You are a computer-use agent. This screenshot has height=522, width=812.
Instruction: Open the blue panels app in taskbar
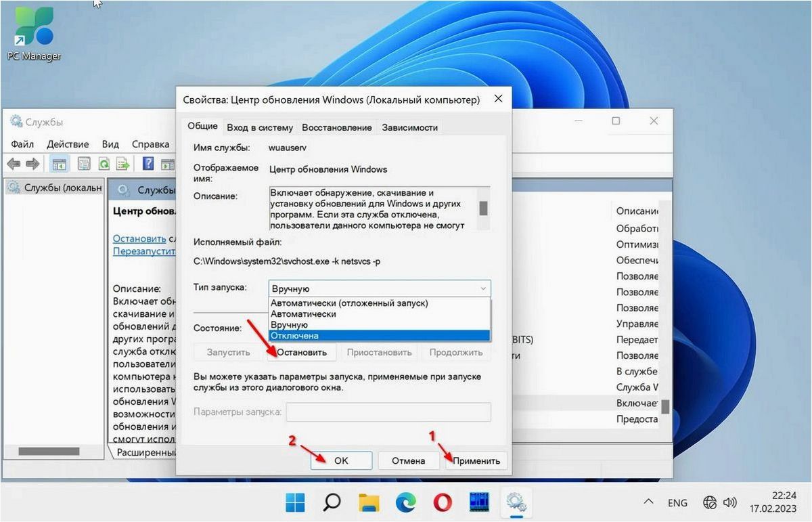pyautogui.click(x=479, y=502)
